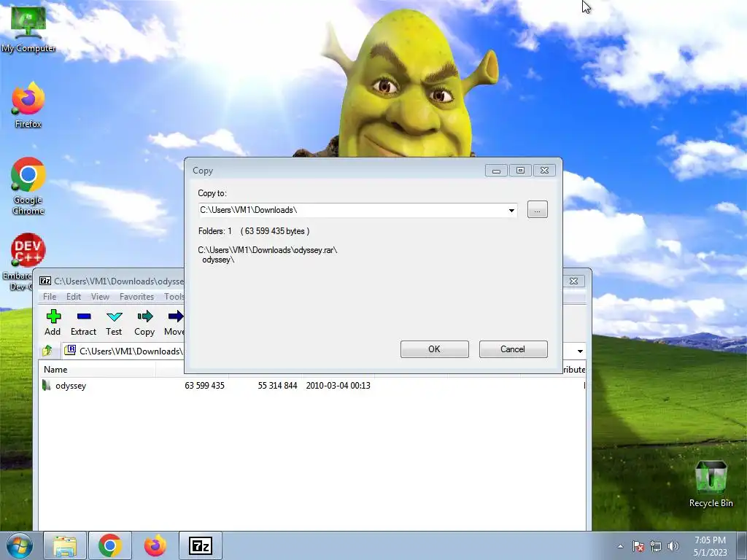Expand the 7-Zip address bar dropdown

coord(580,351)
